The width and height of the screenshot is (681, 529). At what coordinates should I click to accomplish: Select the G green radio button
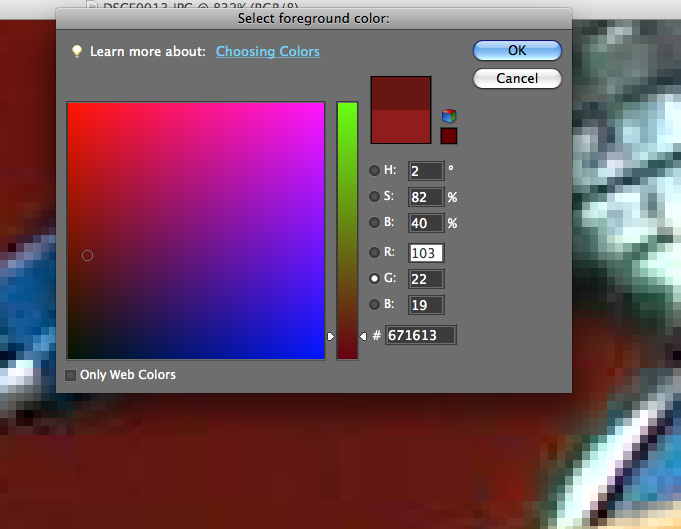pos(375,279)
